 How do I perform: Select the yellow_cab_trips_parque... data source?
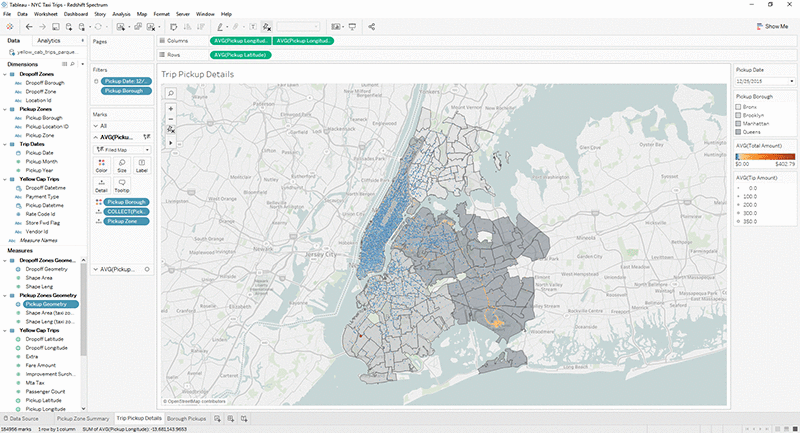click(x=43, y=52)
